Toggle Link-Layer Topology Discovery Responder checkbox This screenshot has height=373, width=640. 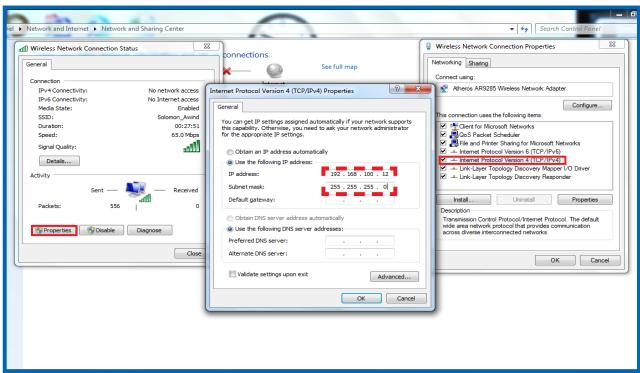[x=443, y=177]
